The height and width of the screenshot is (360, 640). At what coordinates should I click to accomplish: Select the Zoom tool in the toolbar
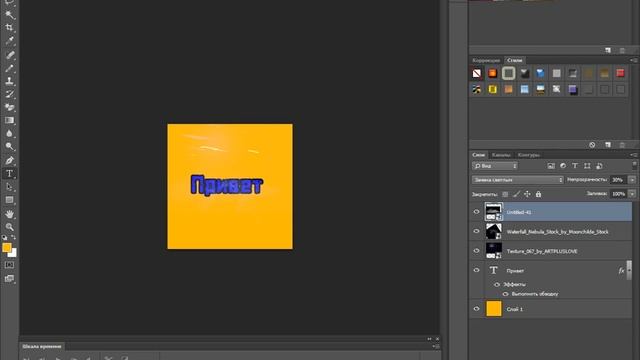(9, 227)
